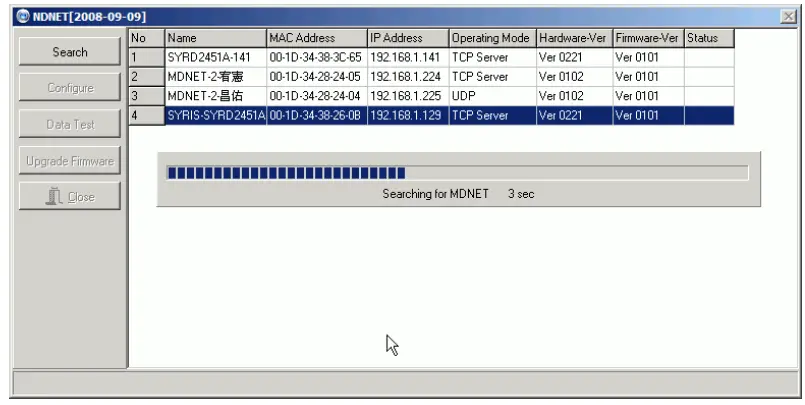Click the MAC Address column header

click(317, 38)
